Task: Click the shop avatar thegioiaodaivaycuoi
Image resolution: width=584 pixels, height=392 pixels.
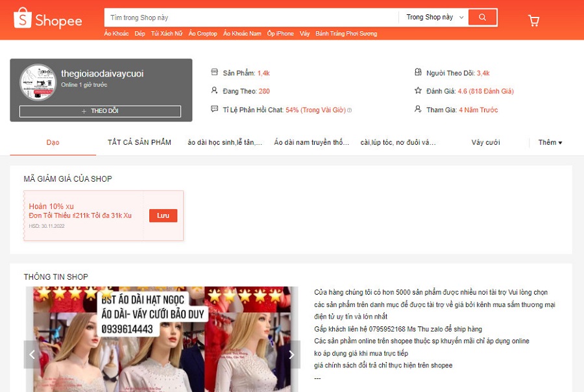Action: (38, 82)
